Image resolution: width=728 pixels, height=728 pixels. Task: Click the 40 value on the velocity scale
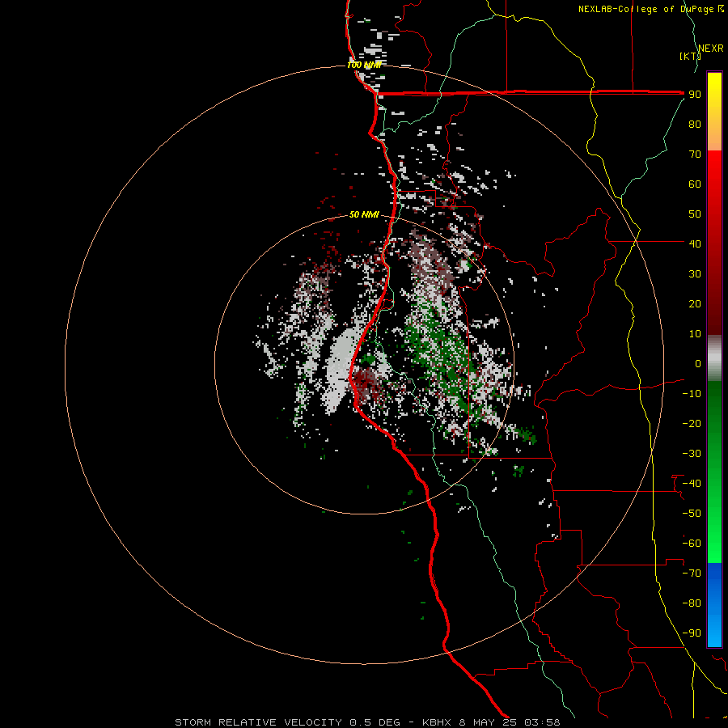tap(695, 244)
